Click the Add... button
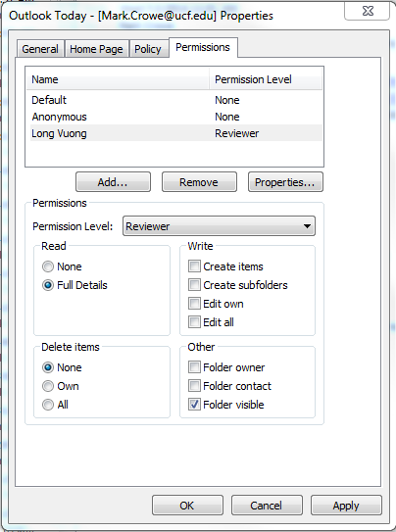This screenshot has height=532, width=396. (x=113, y=182)
